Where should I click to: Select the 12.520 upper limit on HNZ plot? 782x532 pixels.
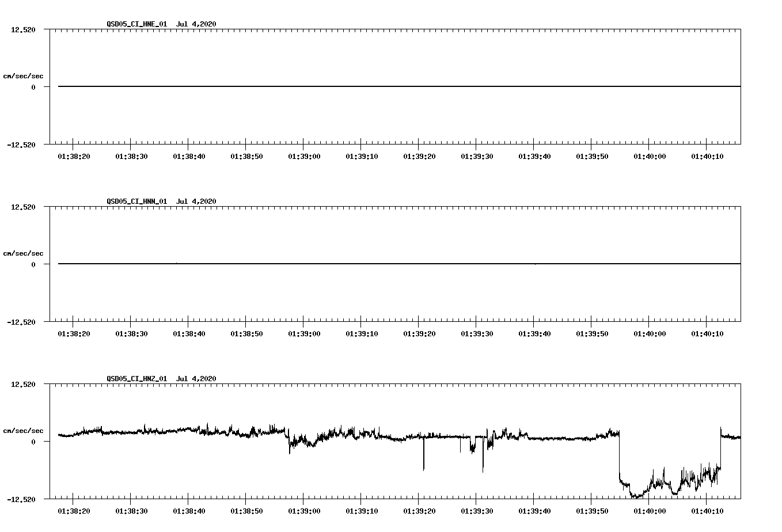click(23, 384)
